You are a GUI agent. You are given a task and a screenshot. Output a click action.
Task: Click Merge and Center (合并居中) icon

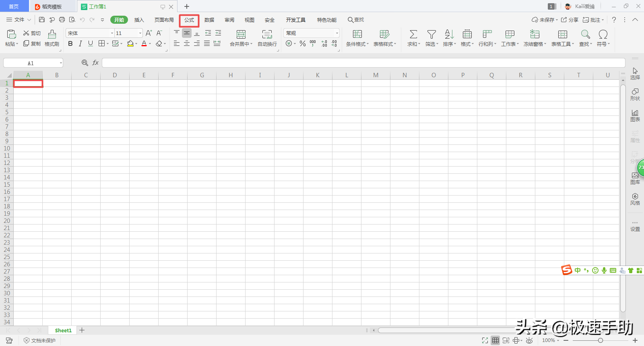241,34
